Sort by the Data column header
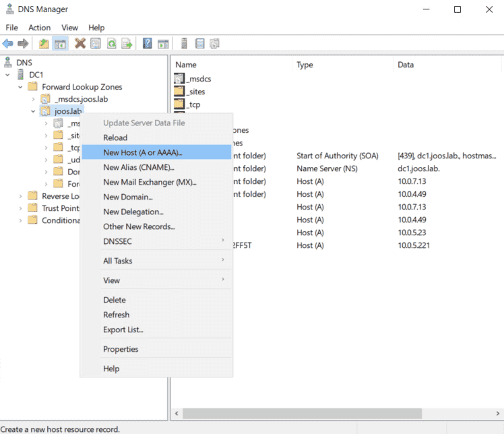This screenshot has width=504, height=434. [447, 65]
